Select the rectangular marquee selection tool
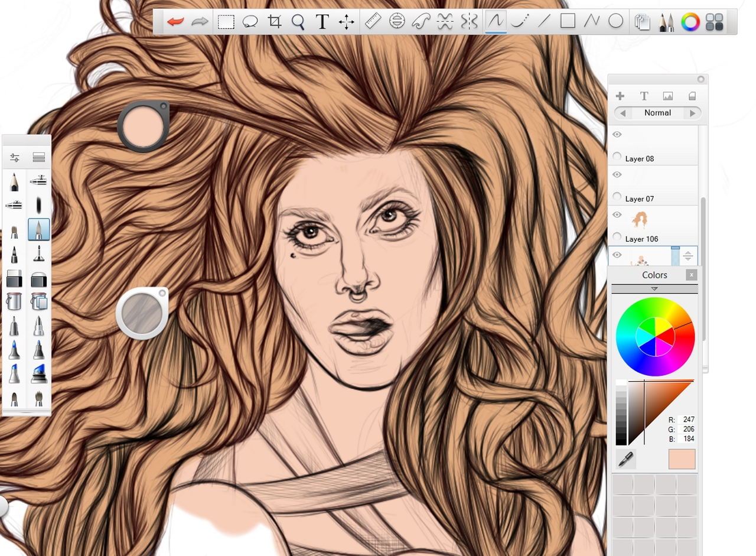This screenshot has height=556, width=756. click(x=226, y=22)
